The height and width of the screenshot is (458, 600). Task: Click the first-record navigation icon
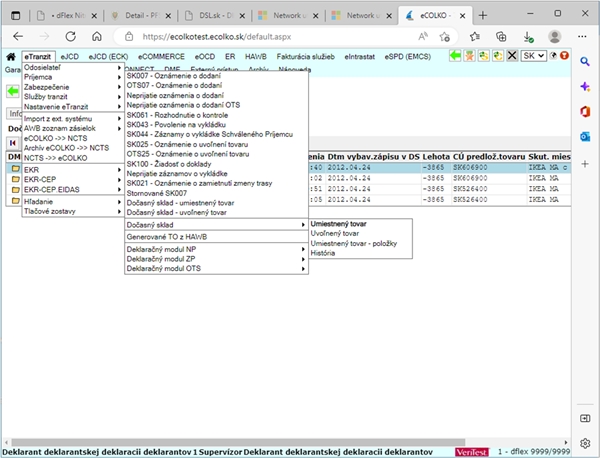click(13, 143)
